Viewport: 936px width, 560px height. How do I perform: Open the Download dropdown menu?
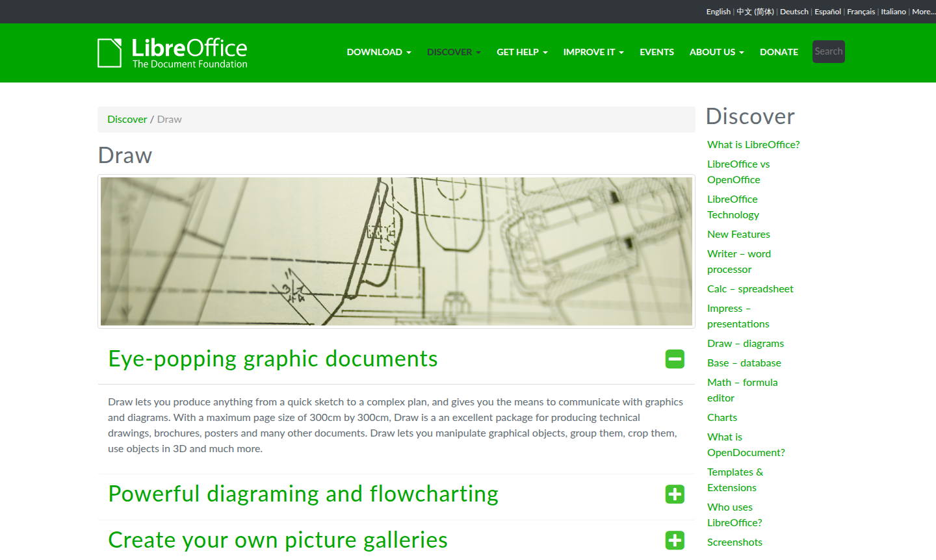(378, 52)
